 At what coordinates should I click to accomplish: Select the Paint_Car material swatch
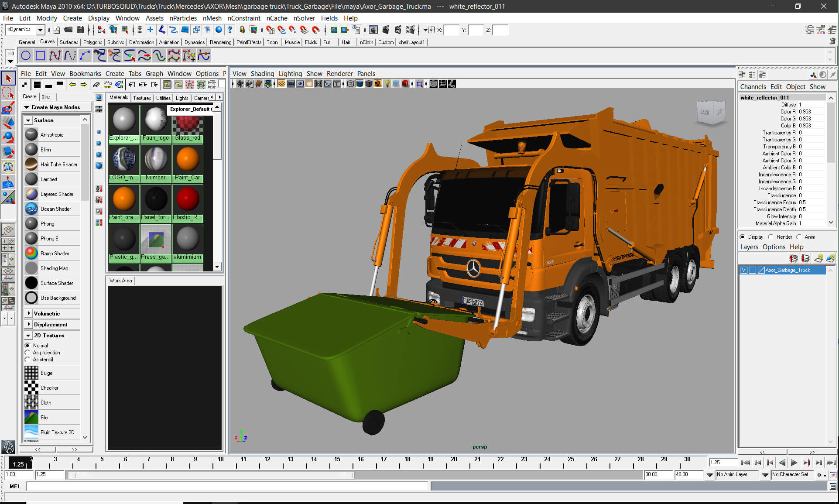[188, 163]
